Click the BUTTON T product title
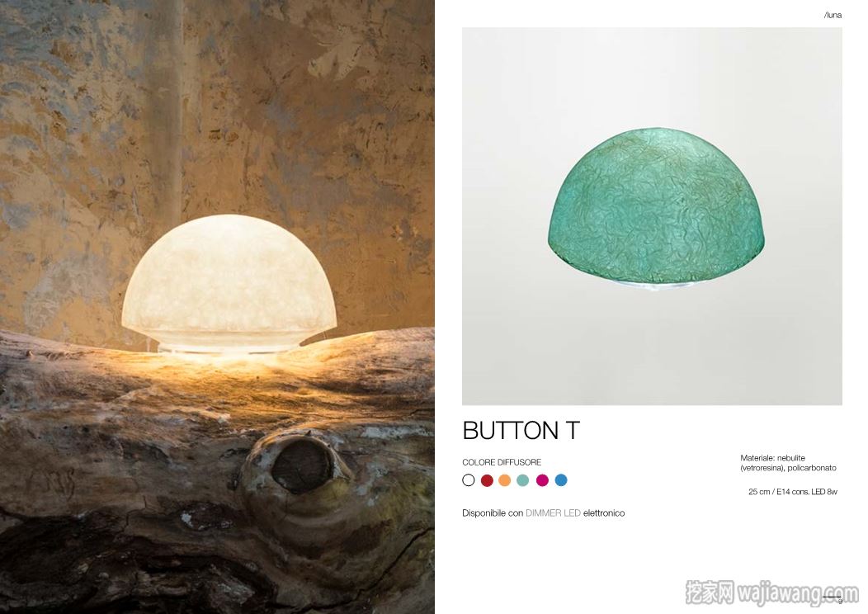This screenshot has height=614, width=868. [521, 431]
